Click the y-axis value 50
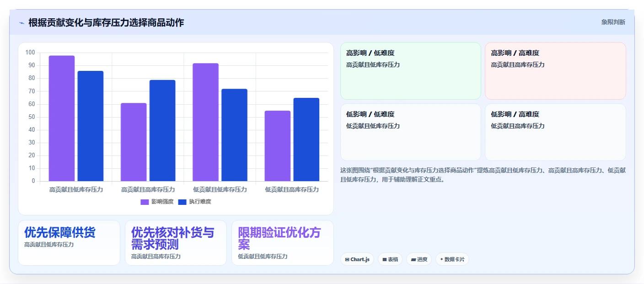 point(32,117)
